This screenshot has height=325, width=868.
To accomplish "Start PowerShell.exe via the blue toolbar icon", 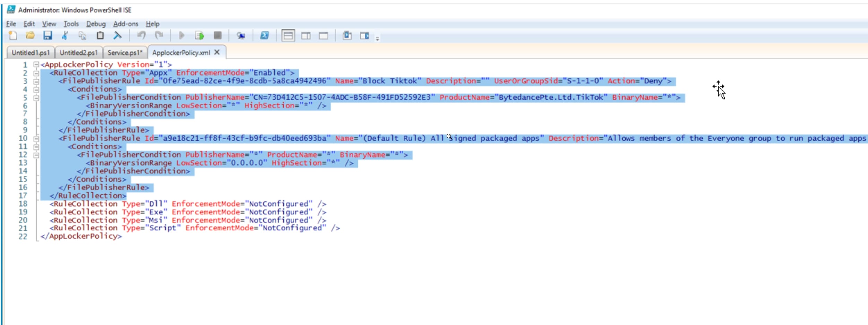I will (264, 35).
